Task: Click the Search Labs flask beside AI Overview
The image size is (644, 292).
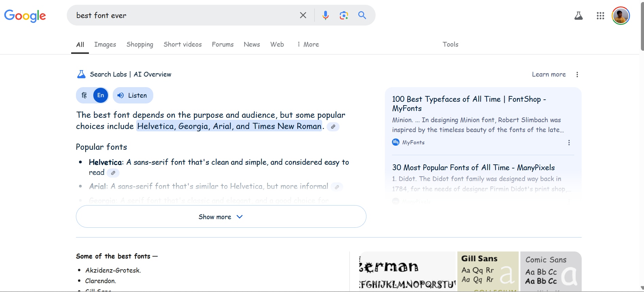Action: coord(81,74)
